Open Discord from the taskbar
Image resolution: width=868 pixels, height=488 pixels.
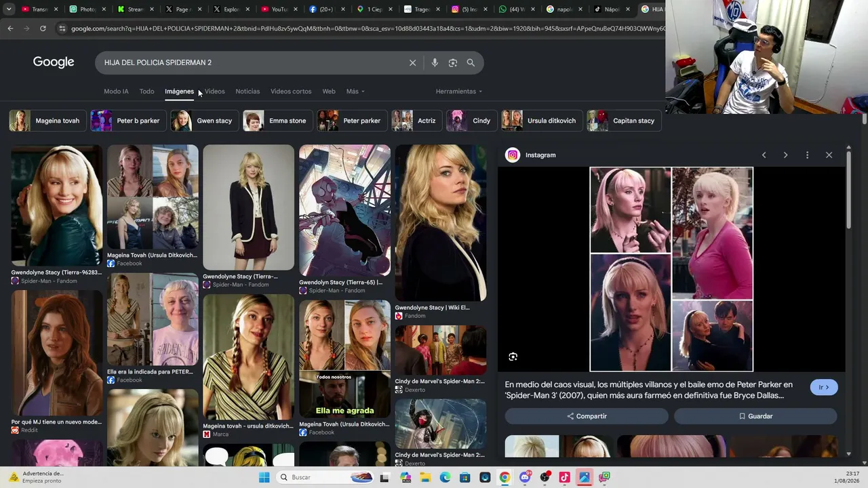pos(525,477)
